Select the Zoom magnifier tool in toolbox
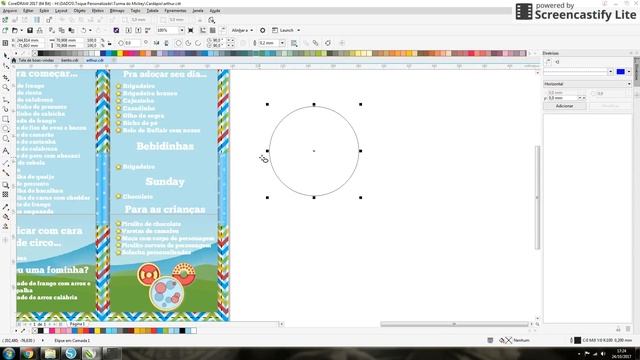The image size is (640, 360). pos(6,88)
